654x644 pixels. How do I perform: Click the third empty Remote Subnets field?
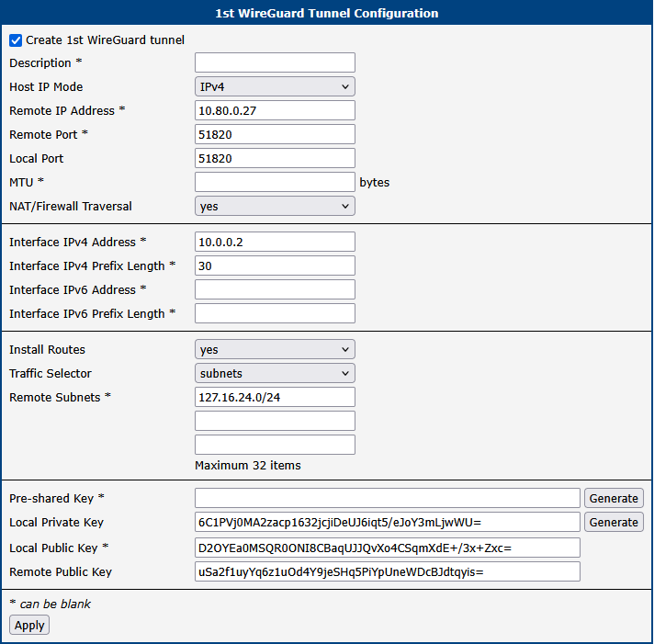point(275,445)
